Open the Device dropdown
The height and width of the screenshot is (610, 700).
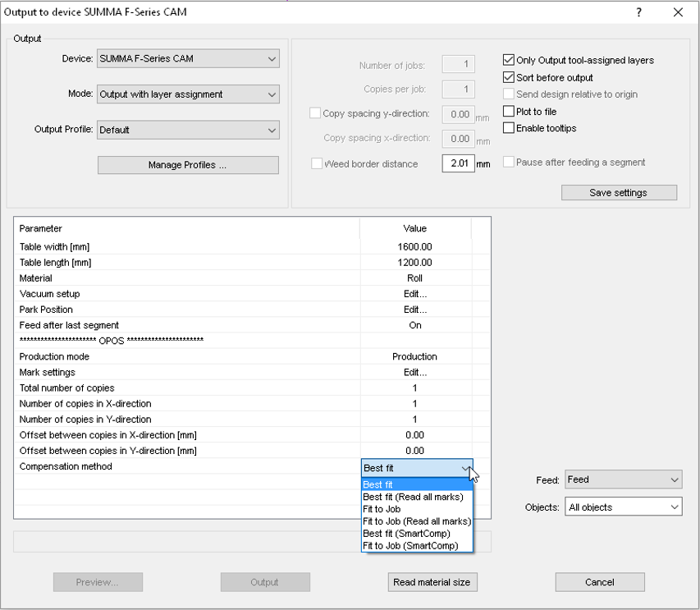tap(188, 58)
